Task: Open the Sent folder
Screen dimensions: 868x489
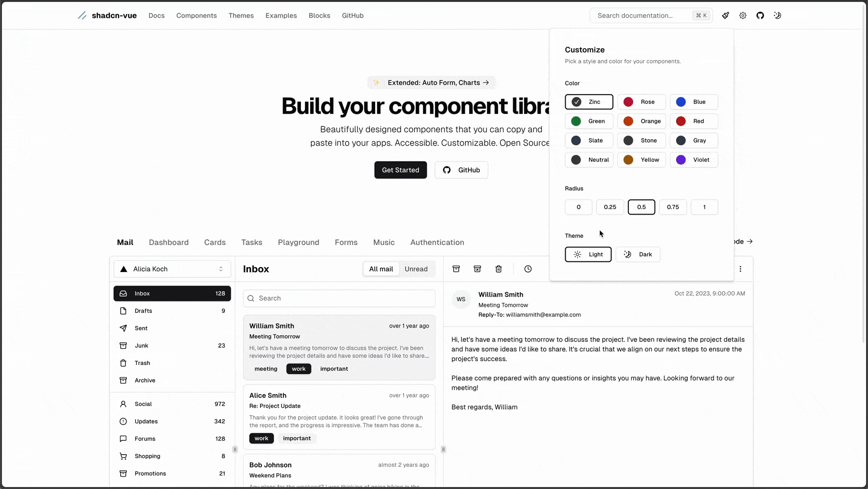Action: click(x=172, y=328)
